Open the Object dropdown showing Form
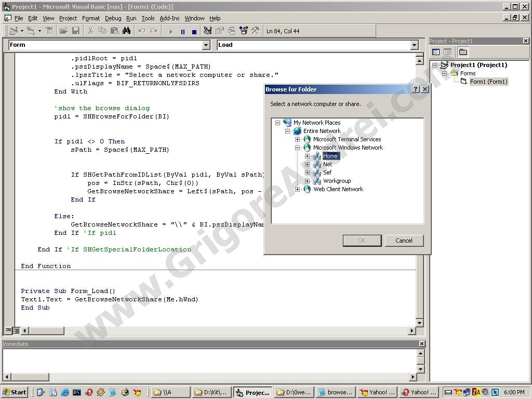Screen dimensions: 532x399 [x=206, y=45]
